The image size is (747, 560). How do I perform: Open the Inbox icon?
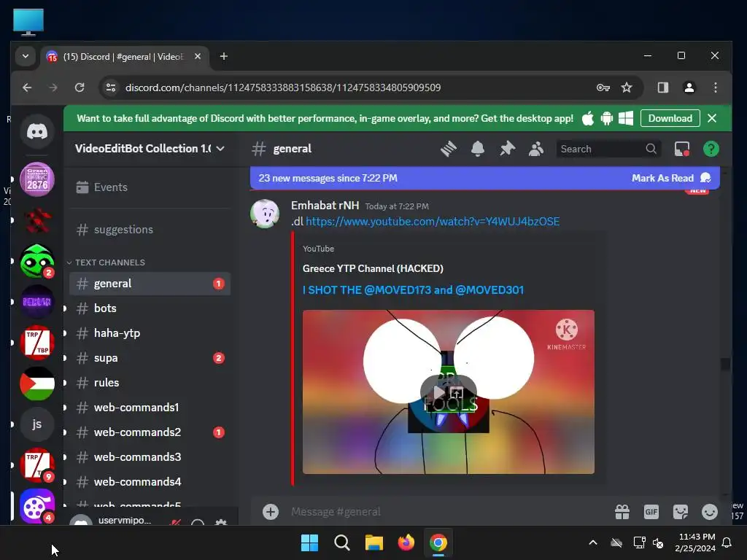click(x=682, y=149)
